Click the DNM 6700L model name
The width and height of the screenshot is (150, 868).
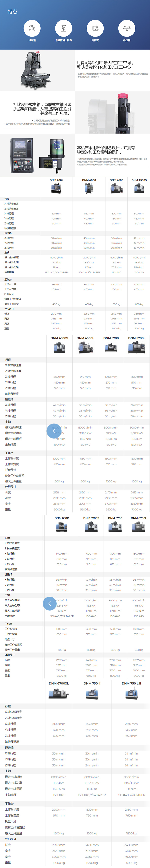tap(139, 518)
